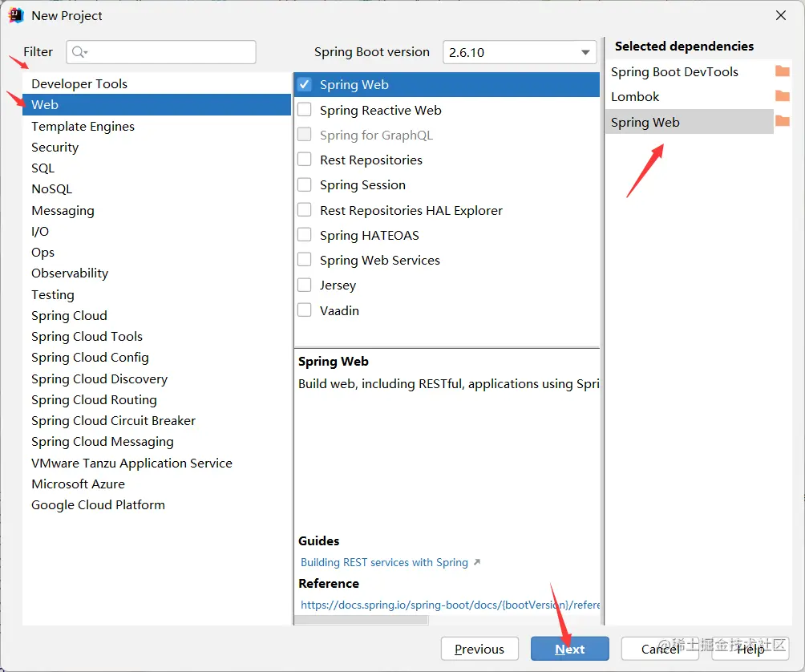805x672 pixels.
Task: Select Spring Web in selected dependencies list
Action: coord(689,122)
